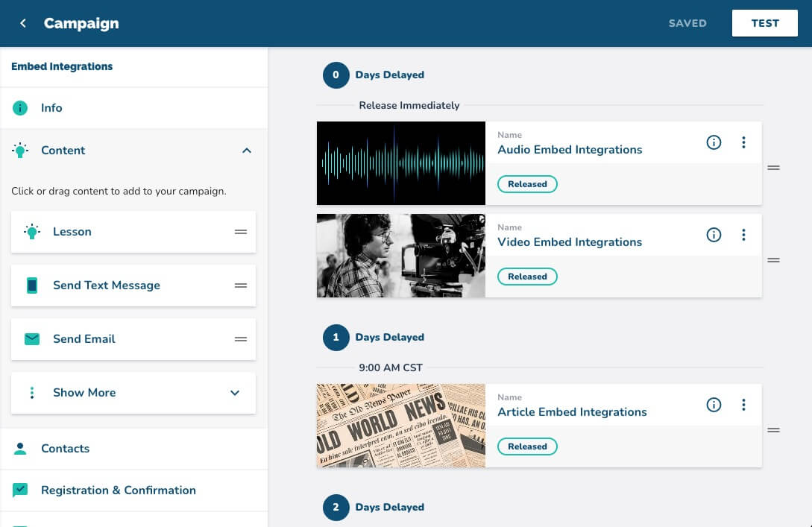
Task: Click the back arrow beside Campaign
Action: (23, 23)
